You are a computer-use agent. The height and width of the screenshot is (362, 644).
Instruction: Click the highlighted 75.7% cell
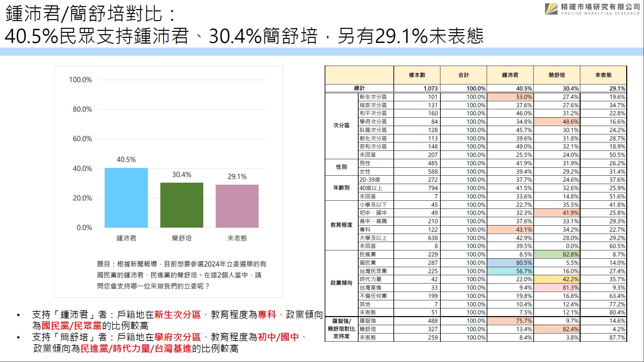tap(510, 321)
